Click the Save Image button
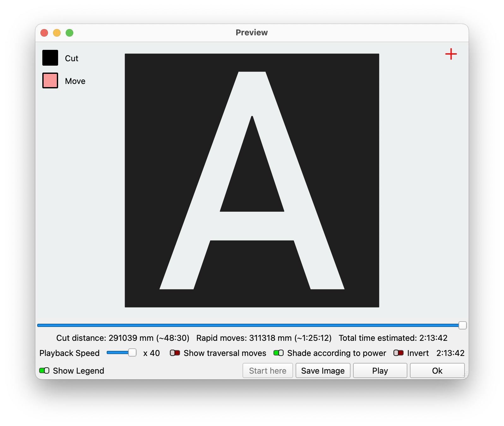Viewport: 504px width, 426px height. coord(323,370)
